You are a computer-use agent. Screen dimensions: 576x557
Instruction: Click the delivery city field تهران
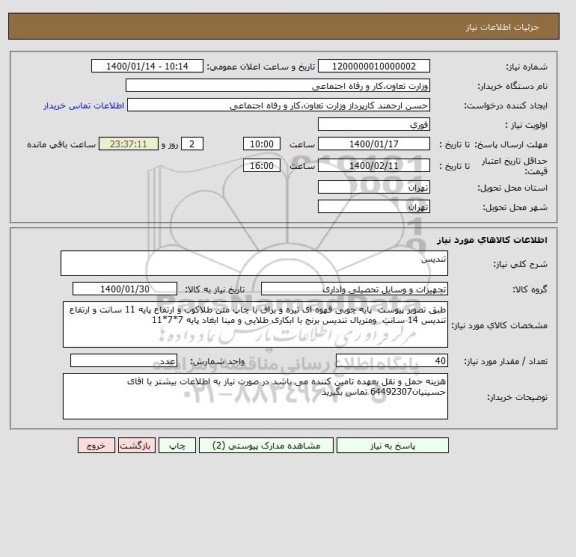[374, 206]
